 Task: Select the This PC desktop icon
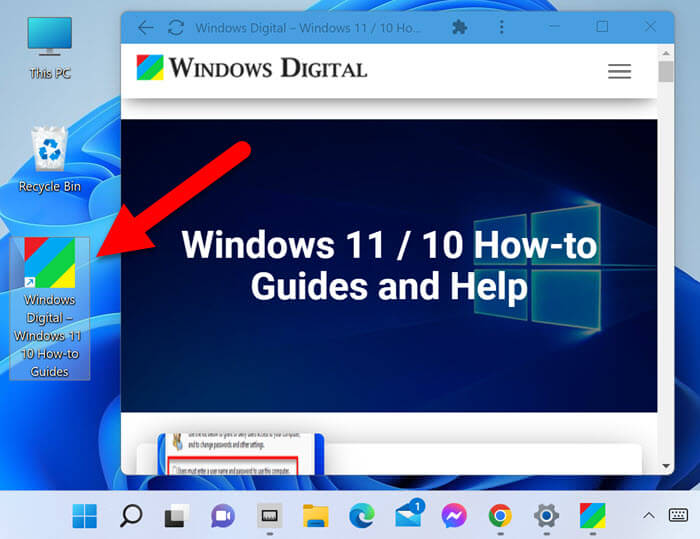(50, 48)
